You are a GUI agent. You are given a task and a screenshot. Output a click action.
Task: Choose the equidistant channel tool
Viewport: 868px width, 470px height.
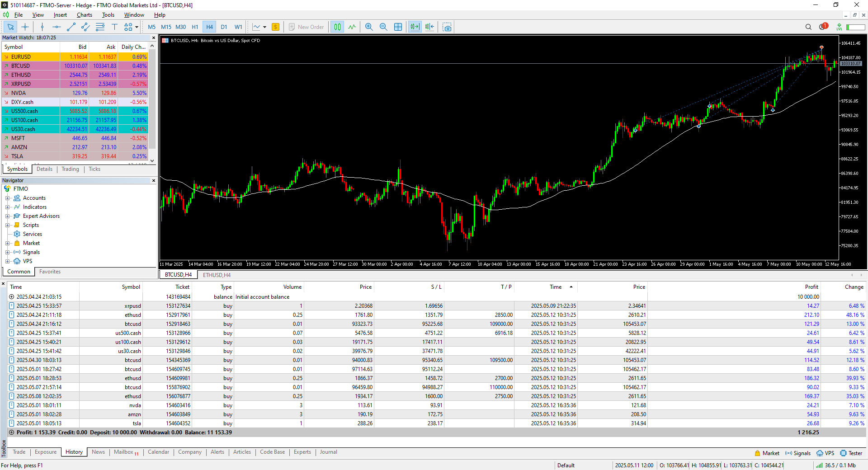85,27
